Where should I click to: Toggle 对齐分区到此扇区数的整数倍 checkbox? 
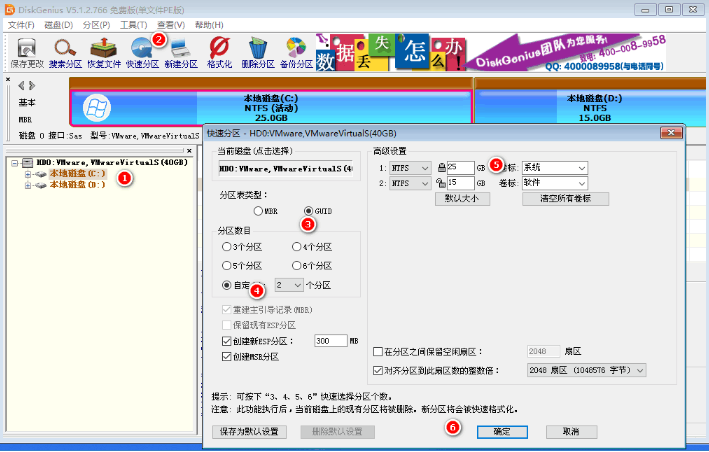(x=378, y=370)
